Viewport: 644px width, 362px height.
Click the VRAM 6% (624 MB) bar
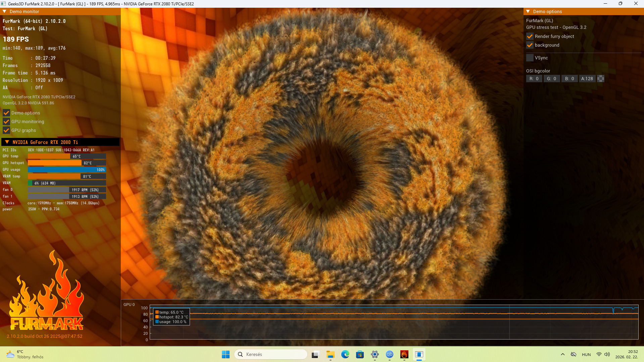tap(67, 183)
